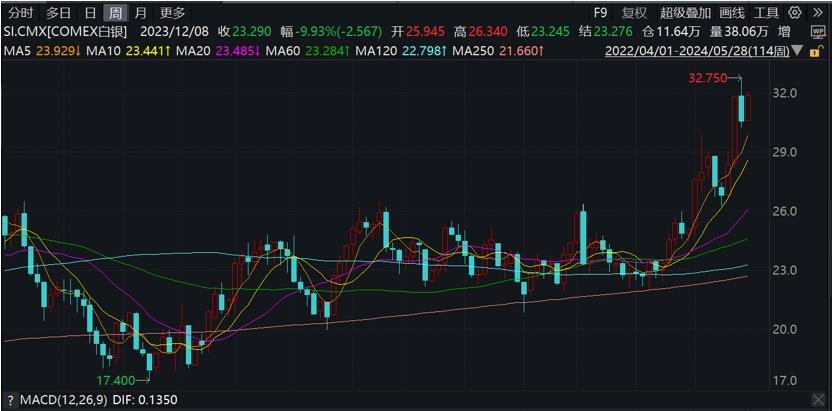This screenshot has height=411, width=832.
Task: Click the date range 2022/04/01-2024/05/28 link
Action: point(697,52)
